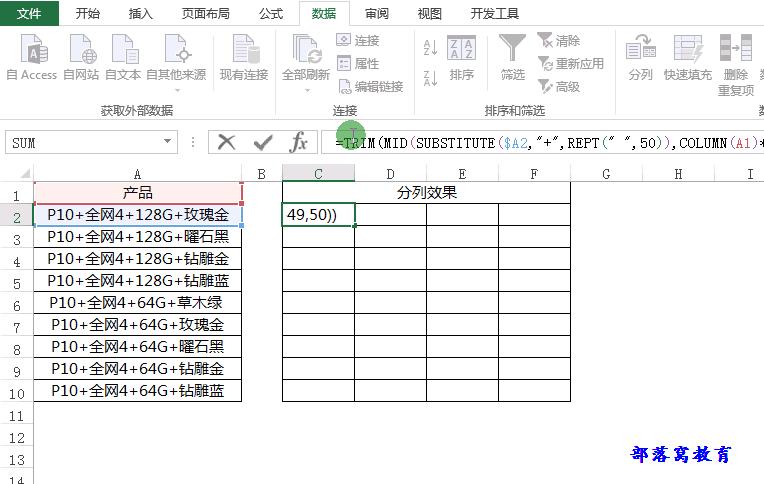
Task: Select column G header
Action: (606, 174)
